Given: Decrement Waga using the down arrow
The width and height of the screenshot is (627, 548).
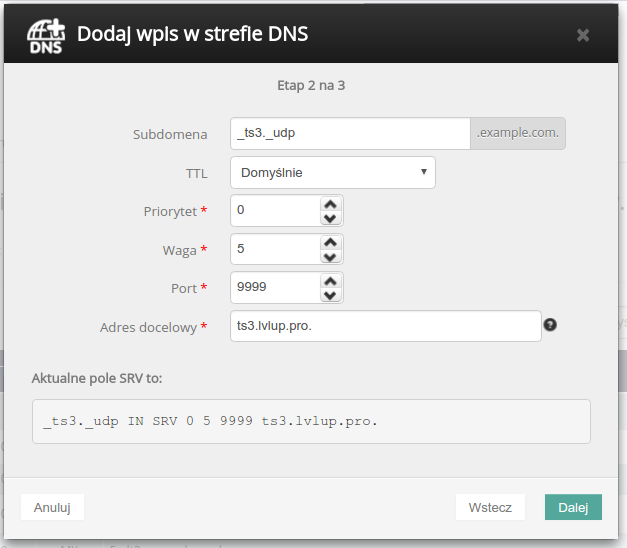Looking at the screenshot, I should (331, 257).
